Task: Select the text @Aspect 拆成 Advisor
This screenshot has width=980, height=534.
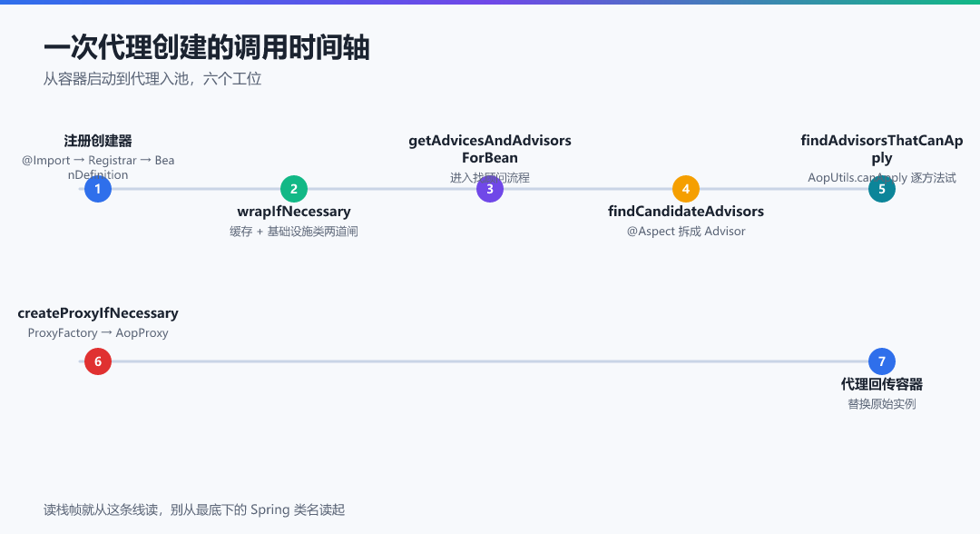Action: click(686, 232)
